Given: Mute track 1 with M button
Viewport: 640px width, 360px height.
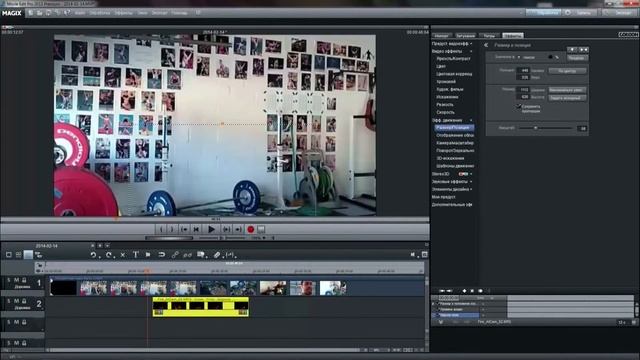Looking at the screenshot, I should 17,280.
